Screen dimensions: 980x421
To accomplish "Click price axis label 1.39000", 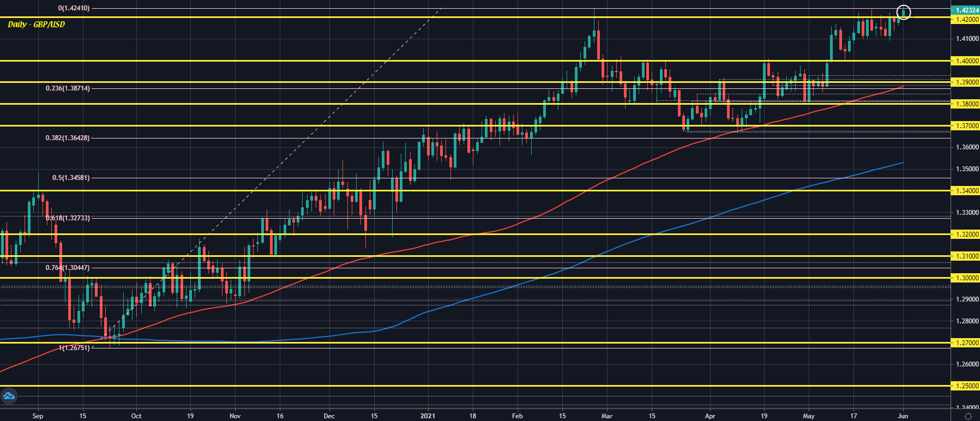I will (965, 82).
